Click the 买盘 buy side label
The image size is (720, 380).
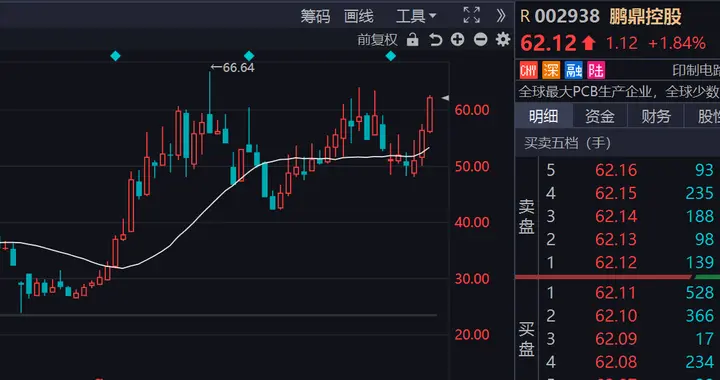[x=527, y=340]
